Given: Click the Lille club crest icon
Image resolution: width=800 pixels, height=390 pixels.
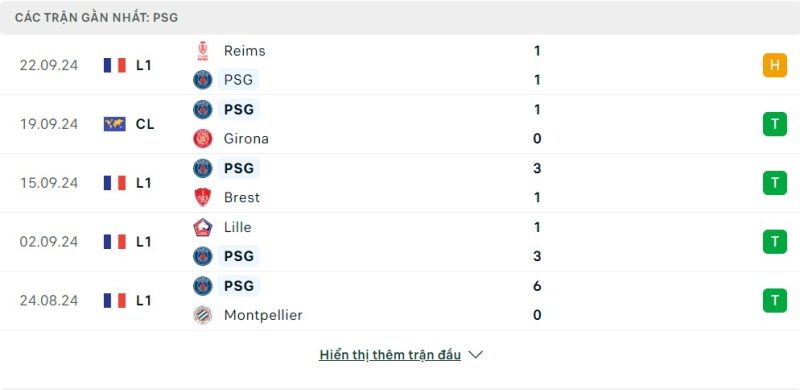Looking at the screenshot, I should pyautogui.click(x=203, y=227).
